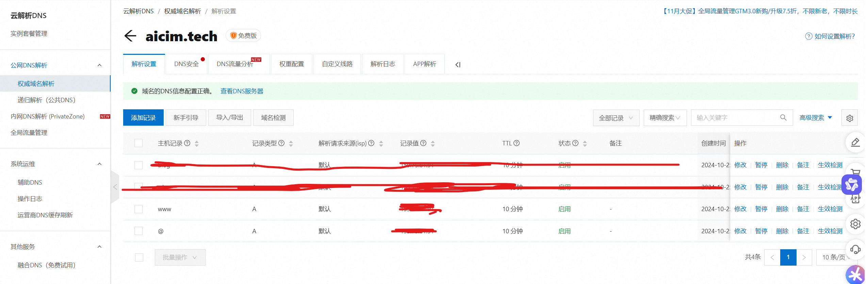
Task: Collapse the 系统运维 section
Action: [99, 164]
